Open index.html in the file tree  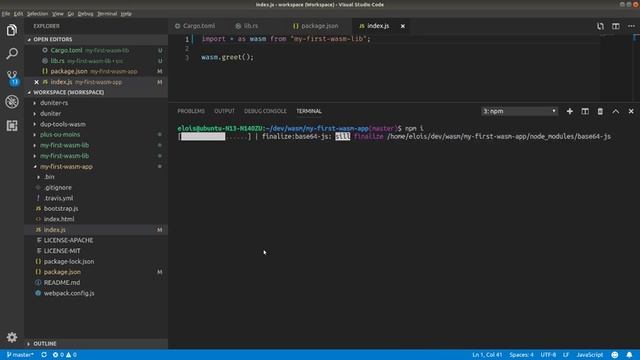[x=59, y=219]
